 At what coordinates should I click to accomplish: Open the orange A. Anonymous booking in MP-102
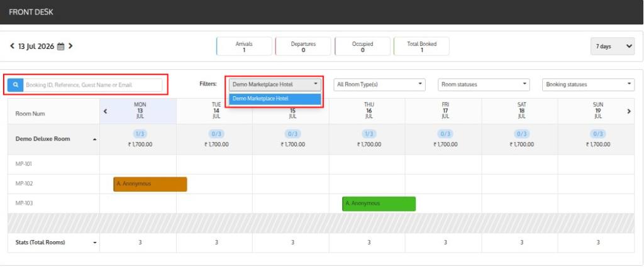[x=150, y=184]
